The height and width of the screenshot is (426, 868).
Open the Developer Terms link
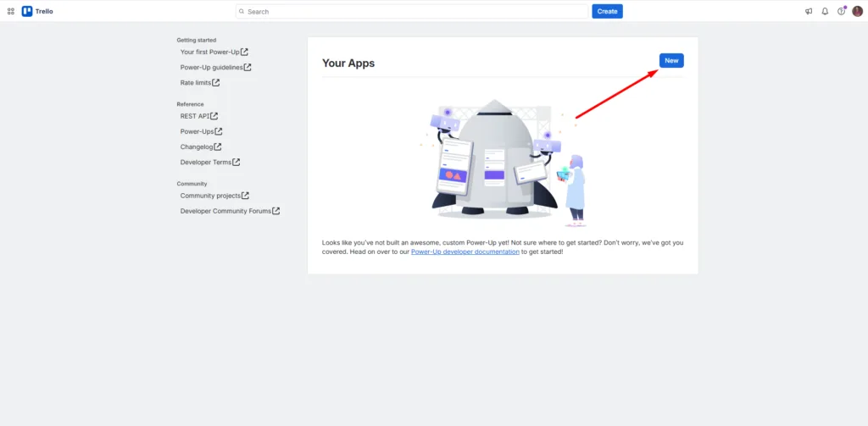click(x=210, y=163)
